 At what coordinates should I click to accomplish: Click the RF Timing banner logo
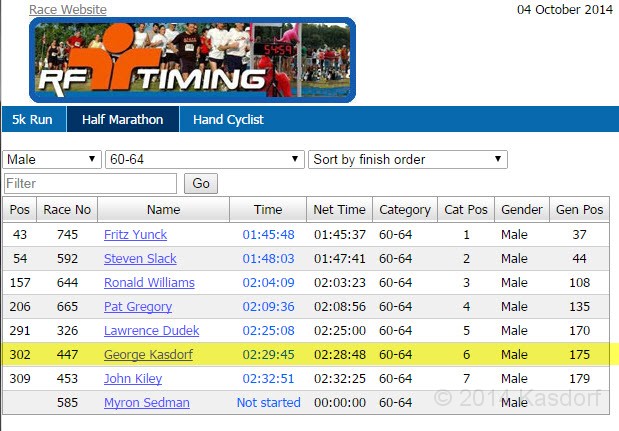191,60
